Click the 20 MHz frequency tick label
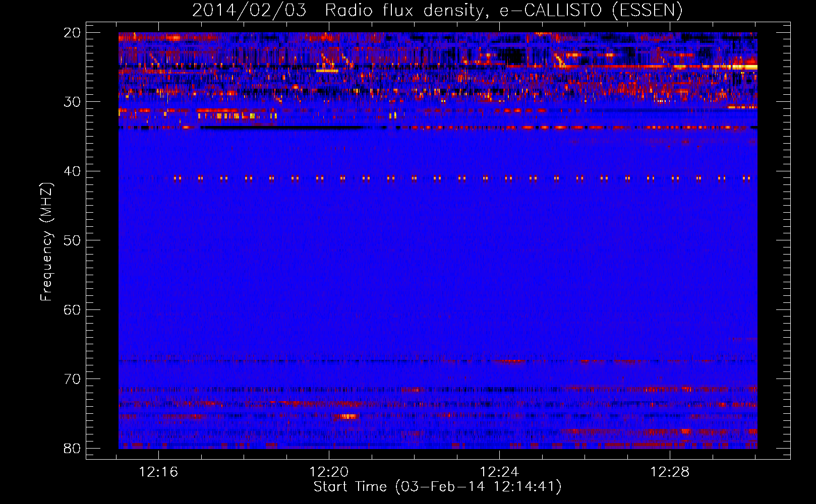The width and height of the screenshot is (816, 504). [x=72, y=33]
